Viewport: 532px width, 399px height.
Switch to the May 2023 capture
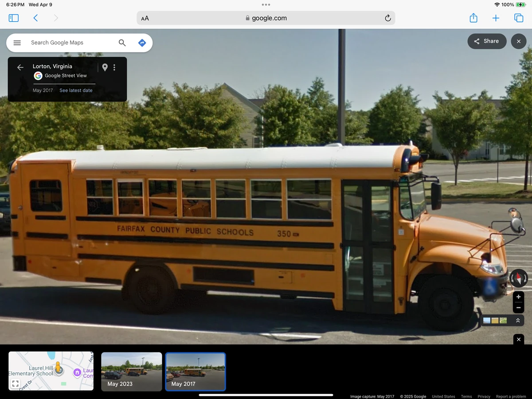point(131,372)
